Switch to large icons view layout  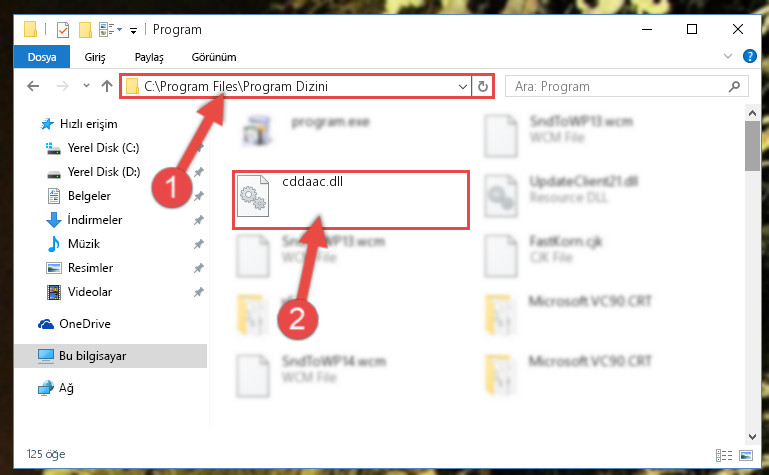click(746, 455)
